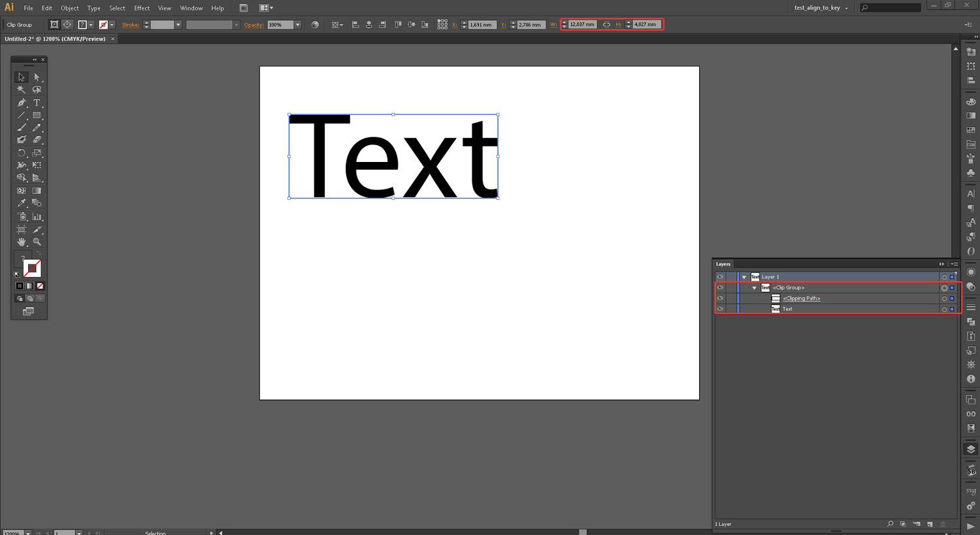Screen dimensions: 980x535
Task: Activate the Magic Wand tool
Action: click(22, 89)
